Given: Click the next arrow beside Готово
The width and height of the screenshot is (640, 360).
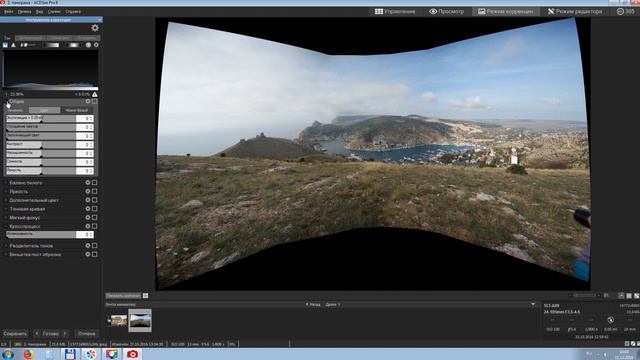Looking at the screenshot, I should pos(65,333).
